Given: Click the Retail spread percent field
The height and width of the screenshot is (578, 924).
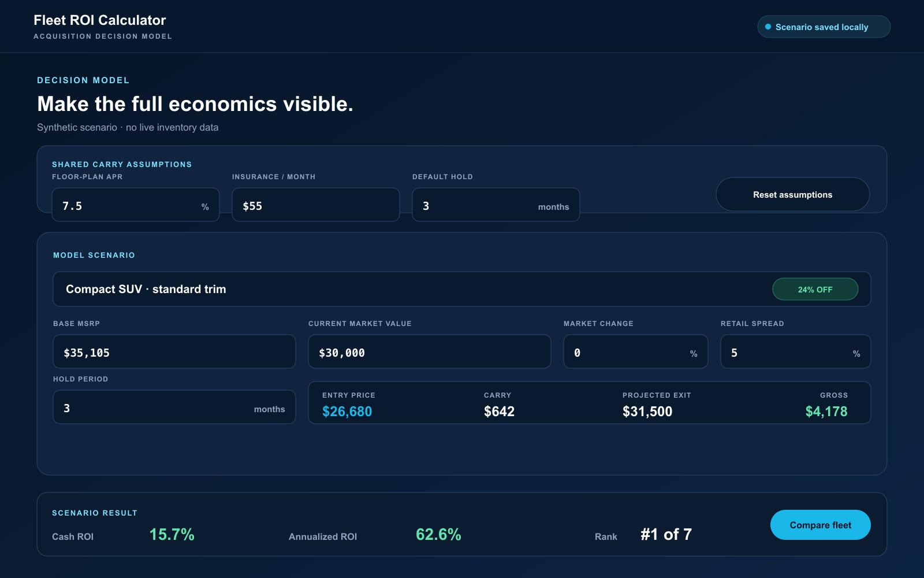Looking at the screenshot, I should [x=796, y=351].
